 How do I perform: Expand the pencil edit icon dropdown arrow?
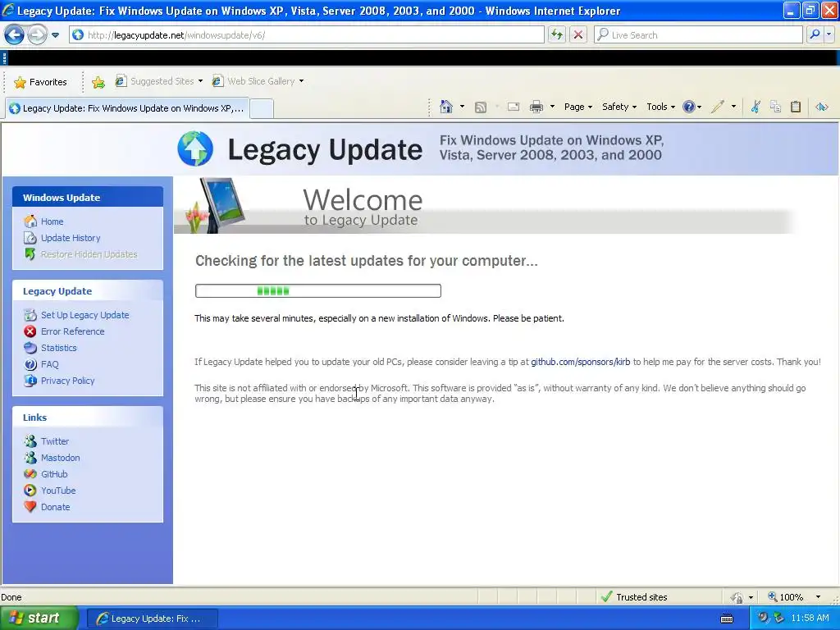coord(733,107)
